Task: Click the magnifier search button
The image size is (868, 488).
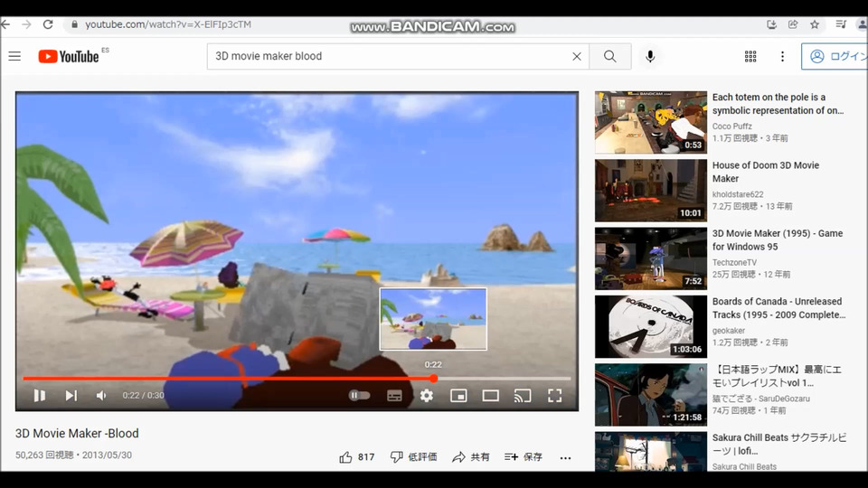Action: [x=610, y=56]
